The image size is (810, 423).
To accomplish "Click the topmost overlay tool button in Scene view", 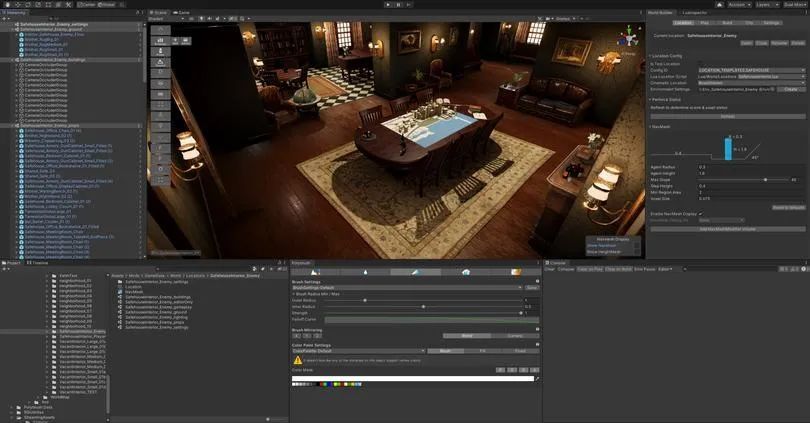I will point(160,29).
